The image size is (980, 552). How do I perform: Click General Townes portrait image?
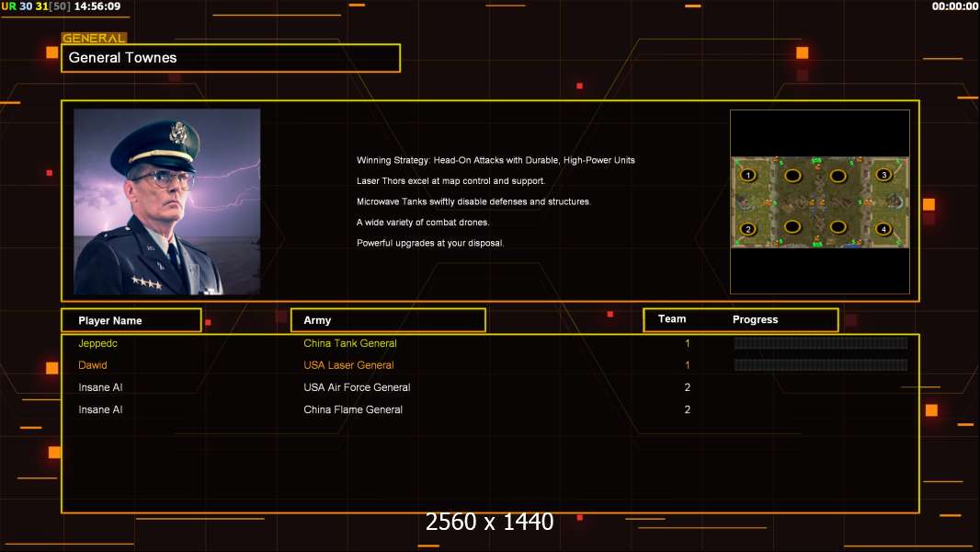tap(167, 201)
